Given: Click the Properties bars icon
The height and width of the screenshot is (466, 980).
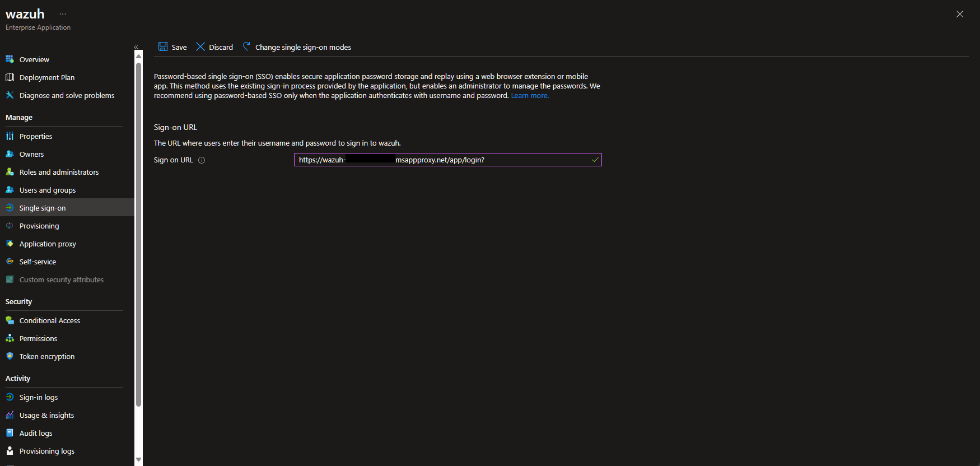Looking at the screenshot, I should click(x=10, y=136).
